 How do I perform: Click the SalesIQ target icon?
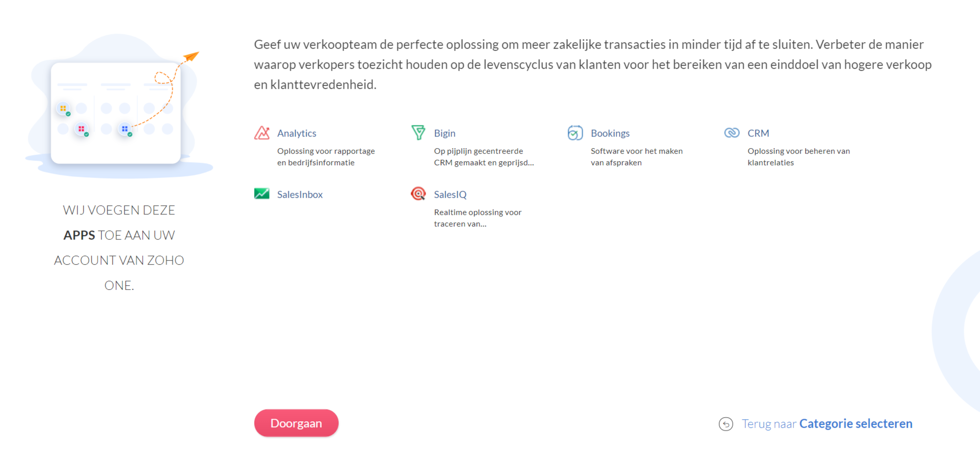point(418,194)
